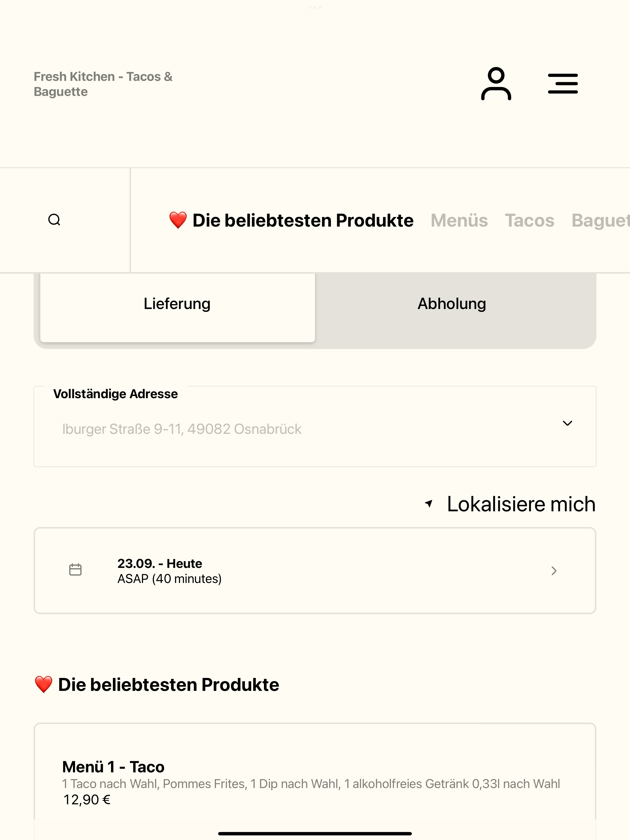Click the search magnifier icon
The width and height of the screenshot is (630, 840).
(54, 220)
